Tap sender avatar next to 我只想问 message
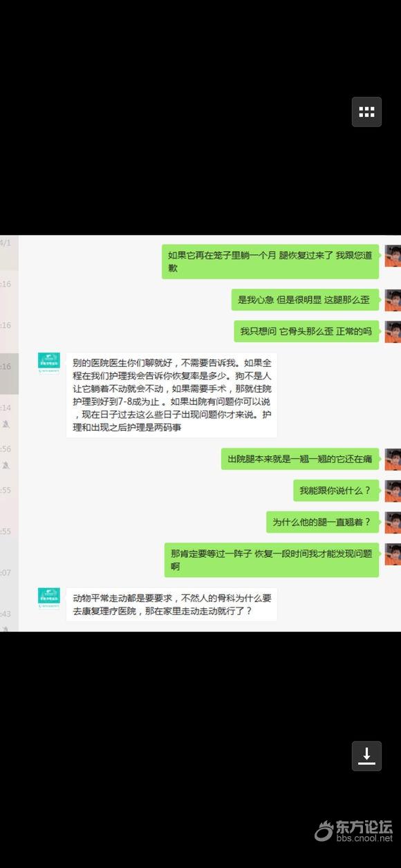Image resolution: width=401 pixels, height=868 pixels. point(393,332)
